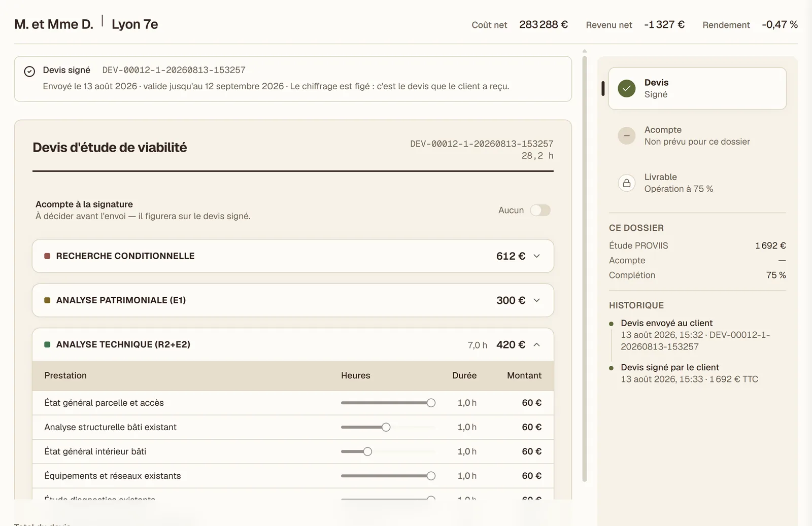Expand the Recherche conditionnelle section chevron
The width and height of the screenshot is (812, 526).
[x=536, y=256]
